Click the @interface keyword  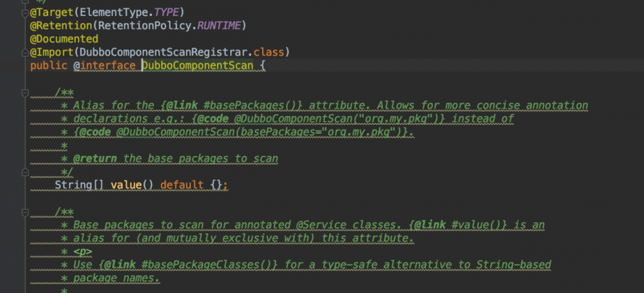(x=104, y=66)
